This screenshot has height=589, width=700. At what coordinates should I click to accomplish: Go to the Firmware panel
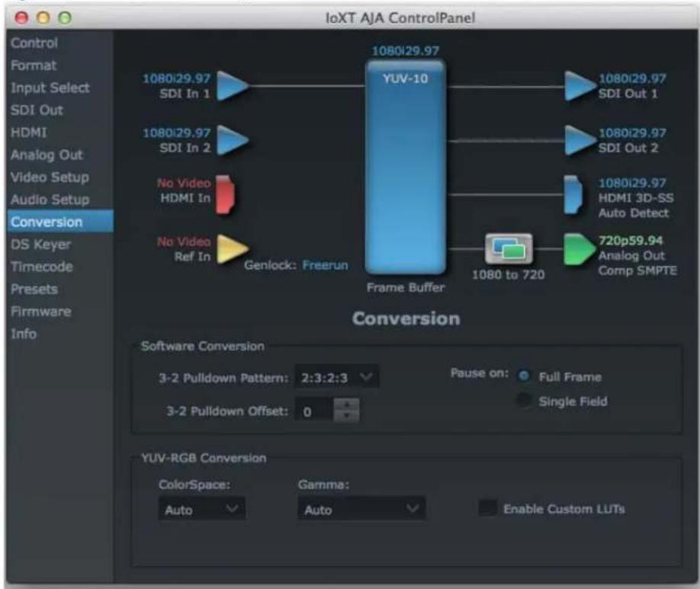pos(41,312)
